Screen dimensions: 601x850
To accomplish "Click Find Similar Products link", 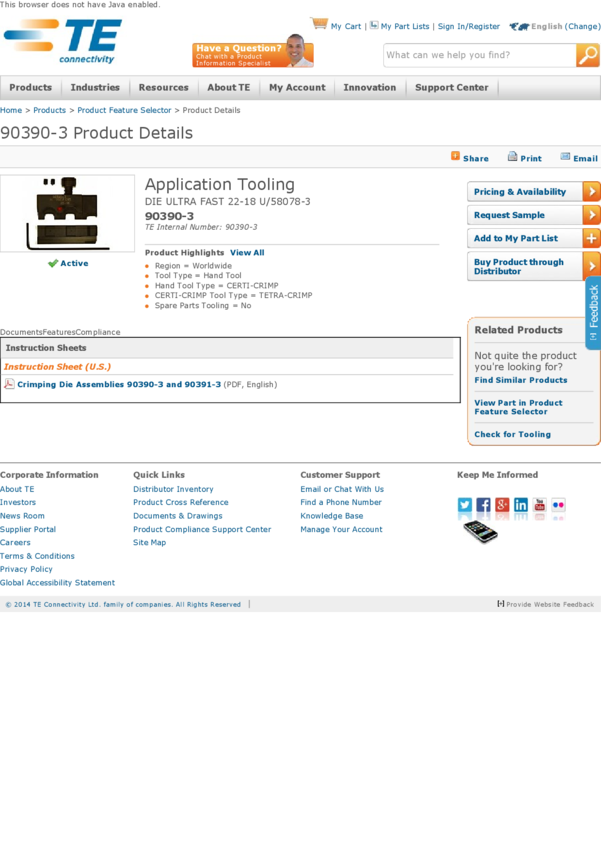I will click(521, 380).
